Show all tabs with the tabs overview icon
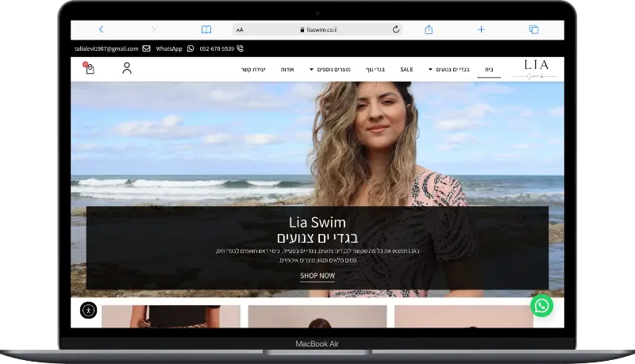Image resolution: width=635 pixels, height=364 pixels. (533, 29)
